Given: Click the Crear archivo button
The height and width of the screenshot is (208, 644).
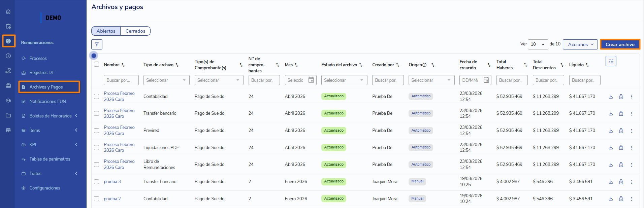Looking at the screenshot, I should (620, 44).
